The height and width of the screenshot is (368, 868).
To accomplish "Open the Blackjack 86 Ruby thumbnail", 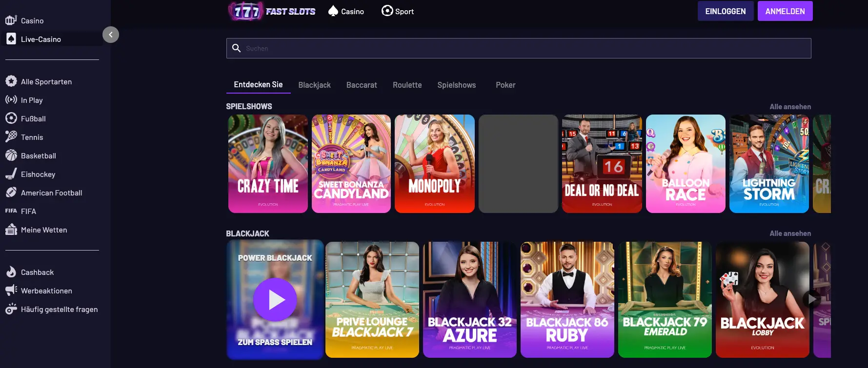I will 567,300.
